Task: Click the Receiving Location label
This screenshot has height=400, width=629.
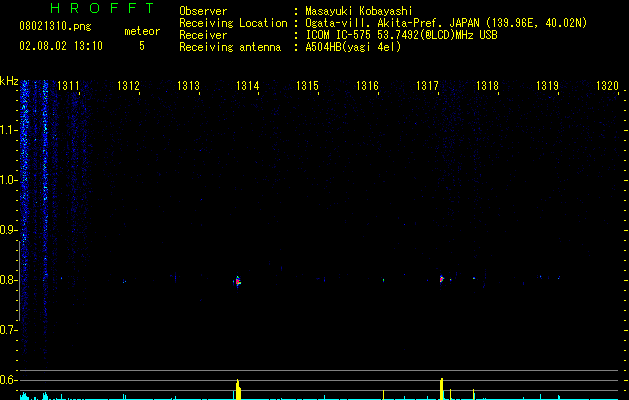Action: [x=233, y=23]
